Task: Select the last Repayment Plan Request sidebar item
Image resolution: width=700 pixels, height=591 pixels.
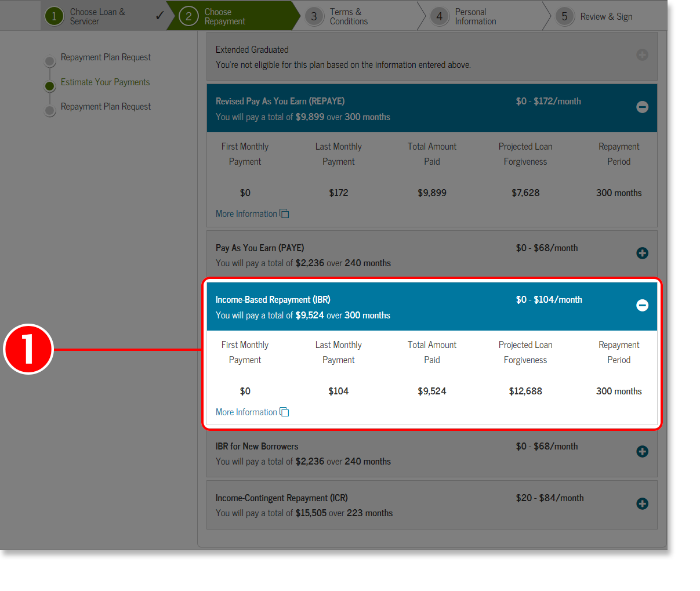Action: click(x=106, y=107)
